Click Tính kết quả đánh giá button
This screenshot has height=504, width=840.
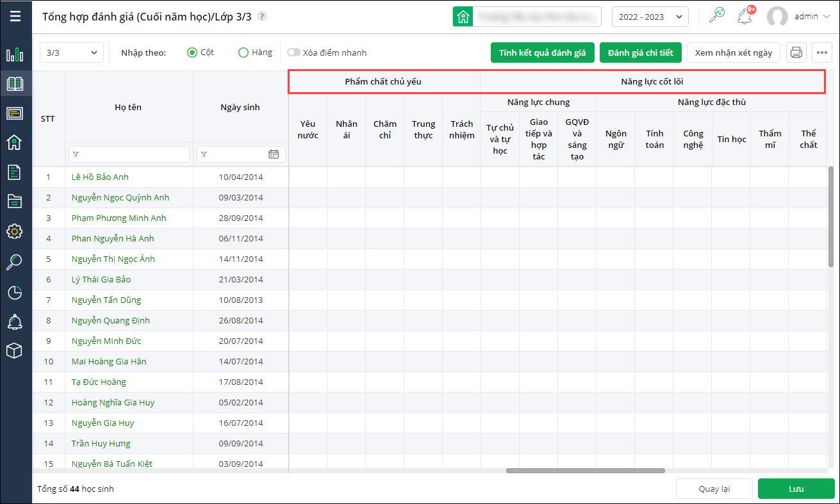click(x=542, y=53)
